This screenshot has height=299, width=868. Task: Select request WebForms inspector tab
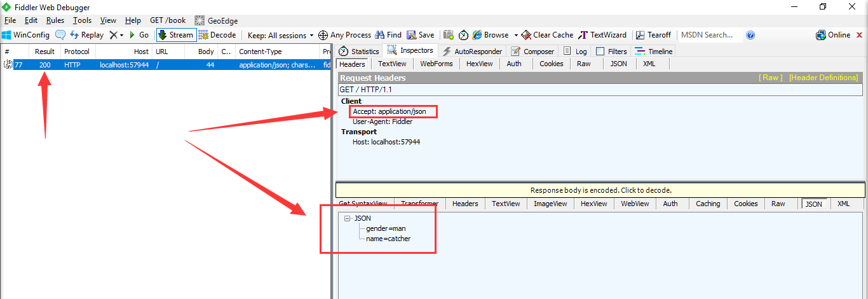(x=437, y=64)
